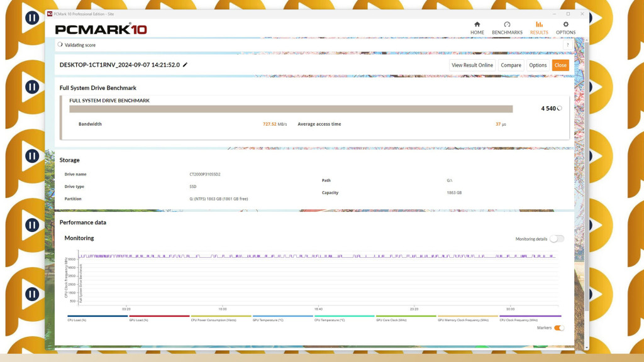
Task: Turn off the Markers switch
Action: tap(559, 328)
